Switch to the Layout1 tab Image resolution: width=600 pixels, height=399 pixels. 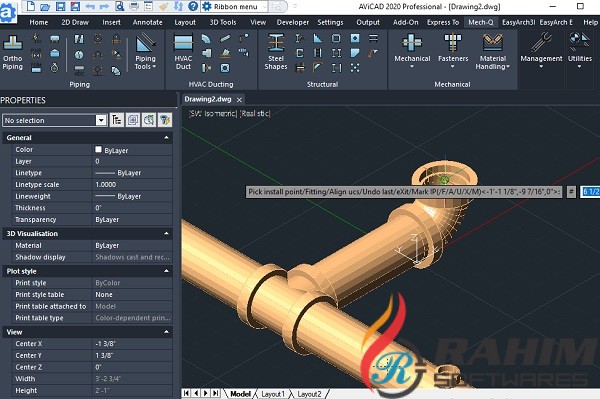(273, 394)
